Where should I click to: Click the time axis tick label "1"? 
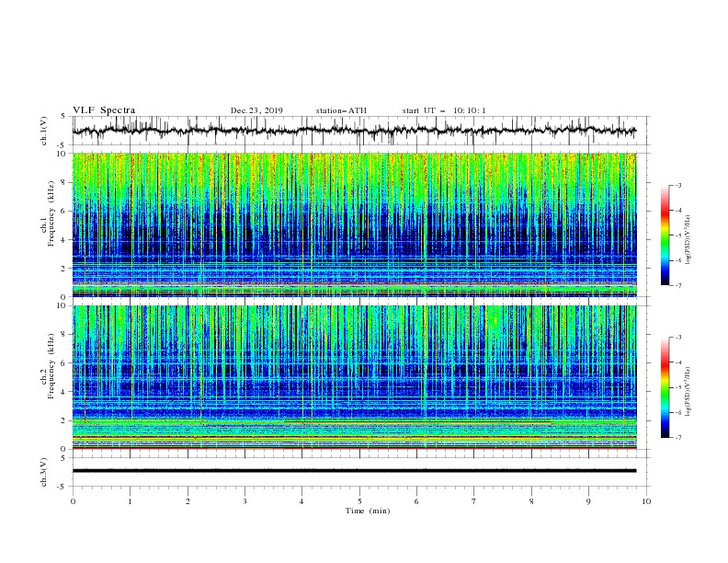point(130,501)
